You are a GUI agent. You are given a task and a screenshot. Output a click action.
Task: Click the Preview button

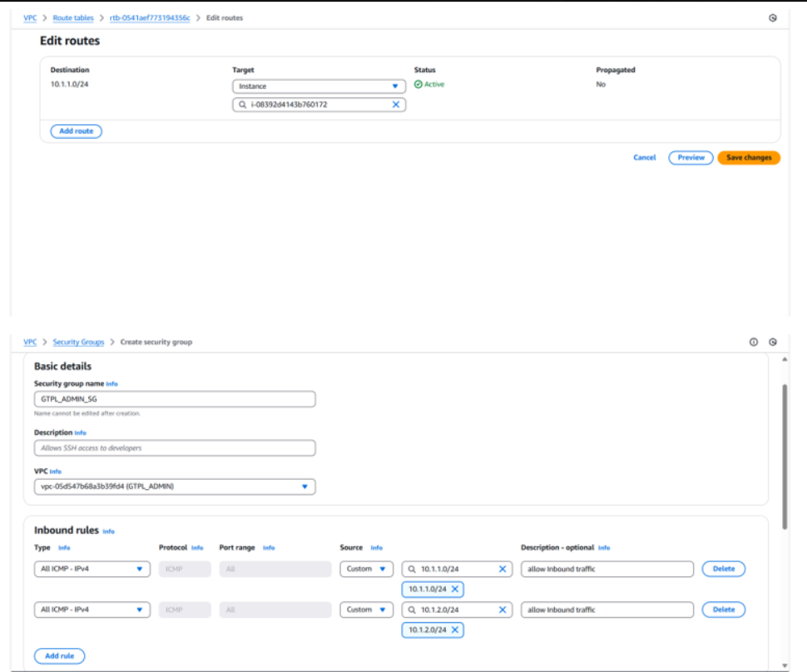click(691, 157)
